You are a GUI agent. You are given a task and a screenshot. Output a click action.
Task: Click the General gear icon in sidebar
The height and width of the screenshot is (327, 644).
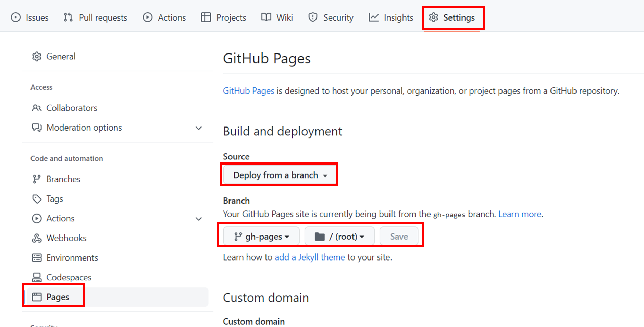click(37, 57)
